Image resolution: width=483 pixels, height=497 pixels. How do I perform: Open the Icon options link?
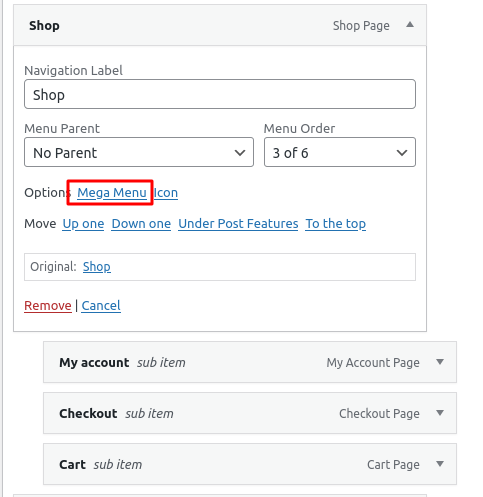tap(166, 193)
